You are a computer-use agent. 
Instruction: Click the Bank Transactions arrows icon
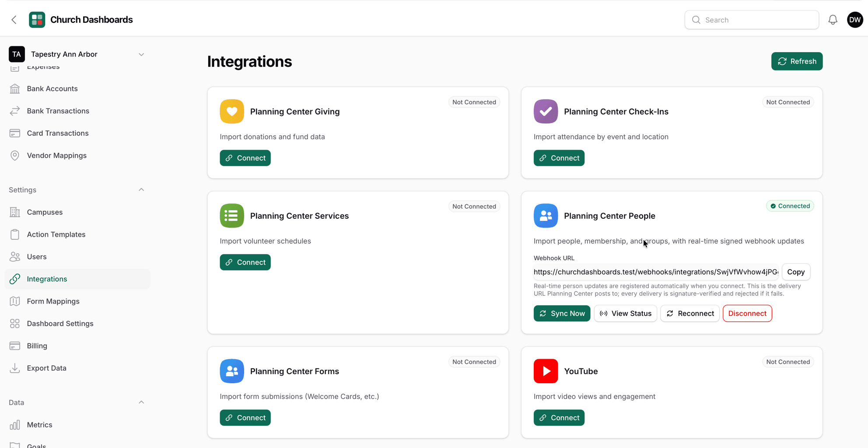15,111
